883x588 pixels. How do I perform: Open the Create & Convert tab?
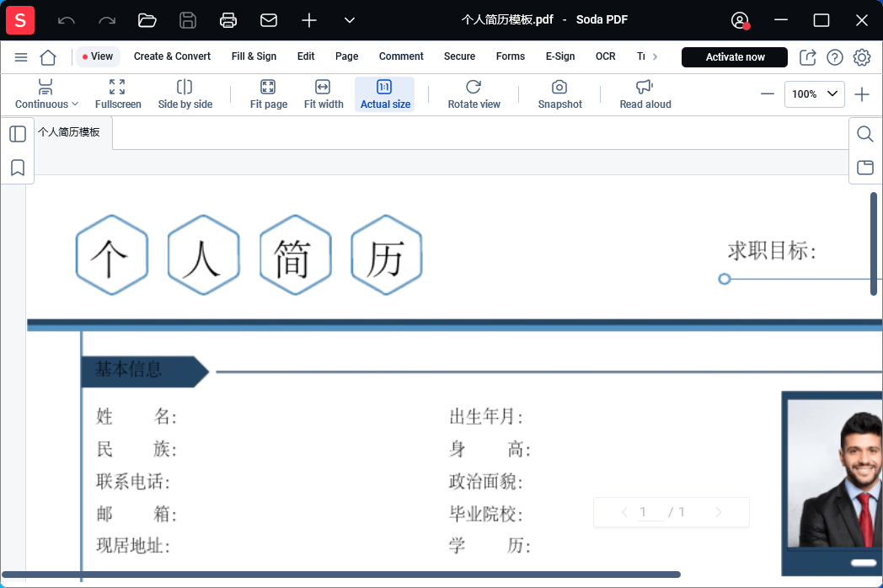coord(172,56)
